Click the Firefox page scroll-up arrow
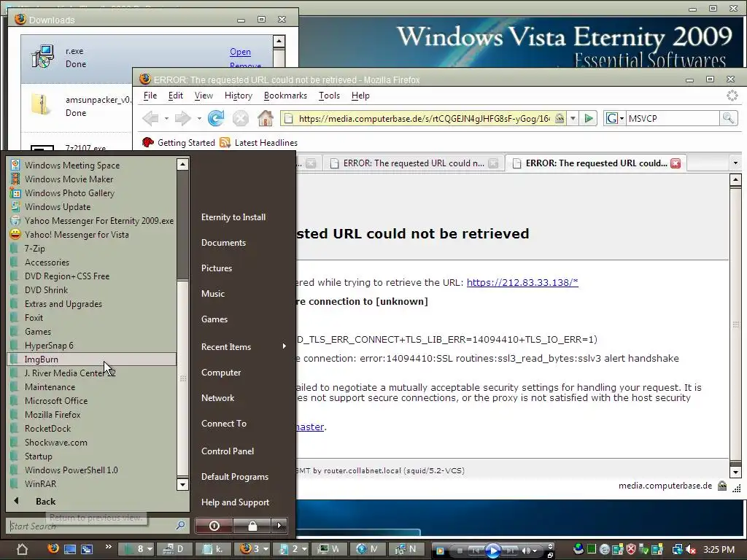This screenshot has width=747, height=560. pos(735,180)
